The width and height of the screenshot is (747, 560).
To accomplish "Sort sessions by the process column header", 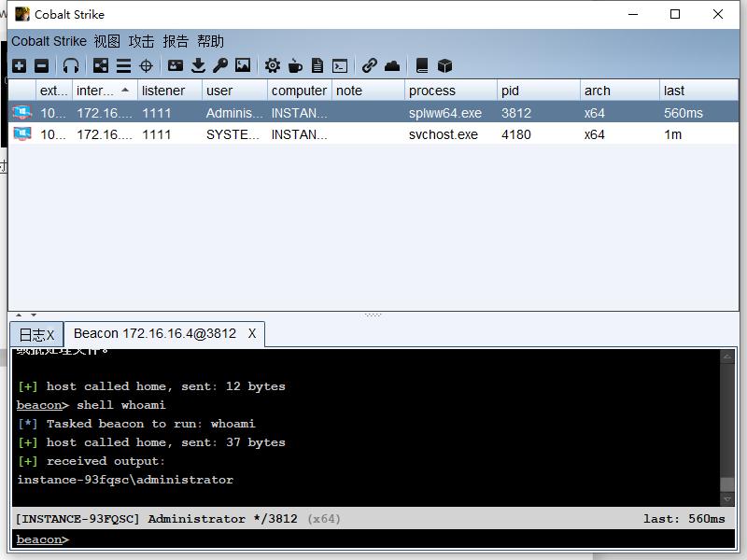I will (432, 91).
